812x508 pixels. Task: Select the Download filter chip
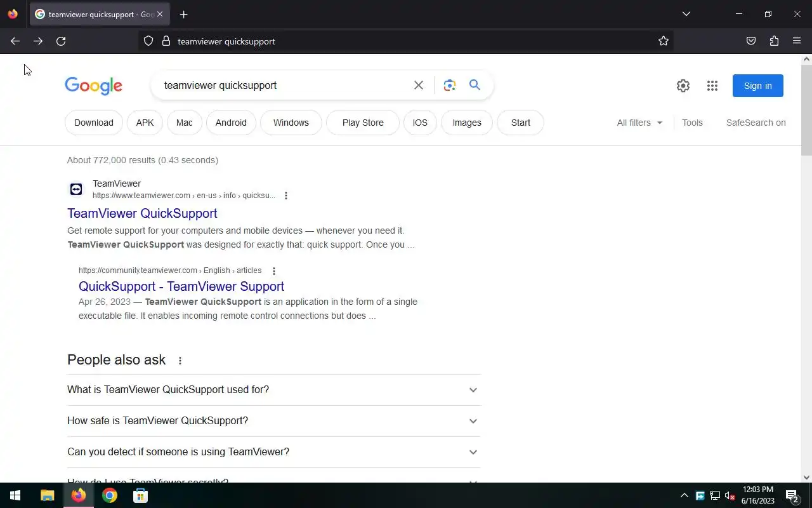point(94,123)
